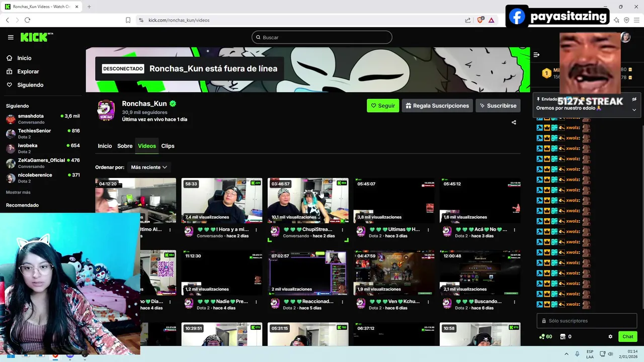Open Brave Shields lion icon
The image size is (644, 362).
pos(480,20)
